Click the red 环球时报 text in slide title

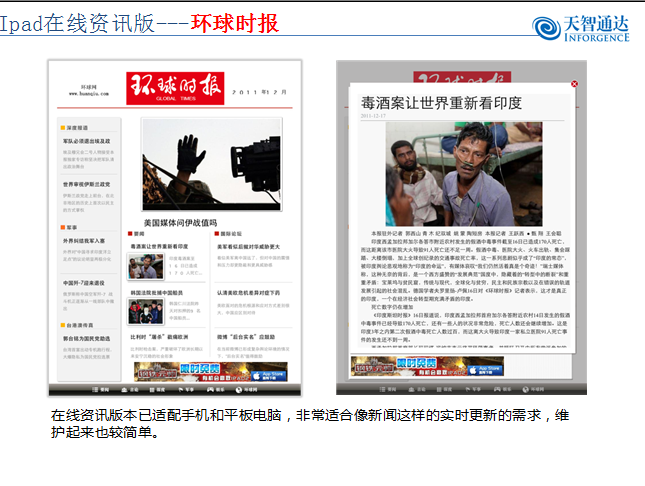pos(235,23)
